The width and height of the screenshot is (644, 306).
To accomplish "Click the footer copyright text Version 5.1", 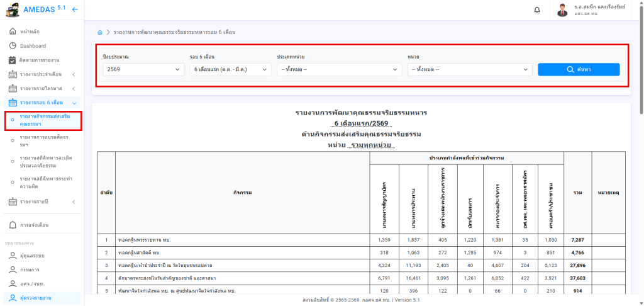I will click(408, 300).
